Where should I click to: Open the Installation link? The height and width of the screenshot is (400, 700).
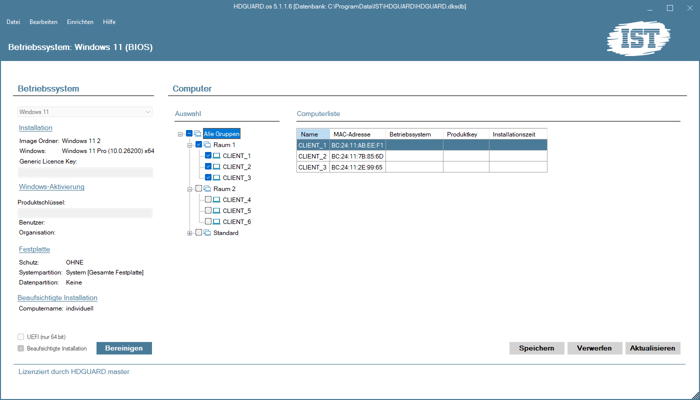pyautogui.click(x=35, y=128)
